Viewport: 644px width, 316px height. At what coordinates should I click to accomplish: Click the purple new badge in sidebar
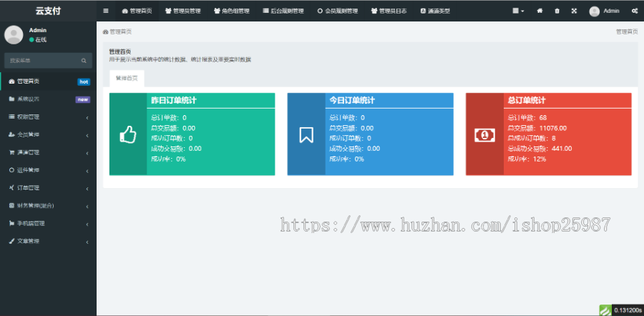point(83,99)
